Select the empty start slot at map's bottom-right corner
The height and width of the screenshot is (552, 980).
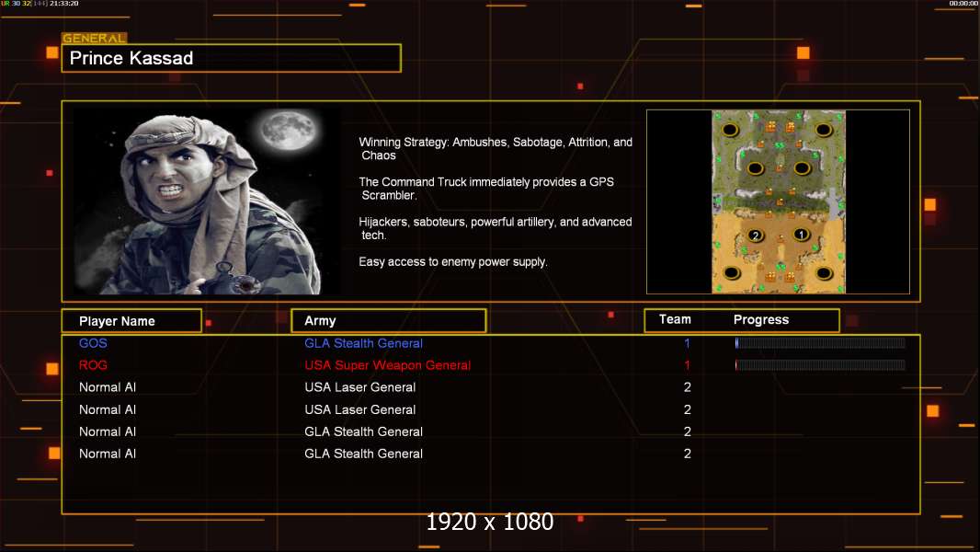pos(824,272)
